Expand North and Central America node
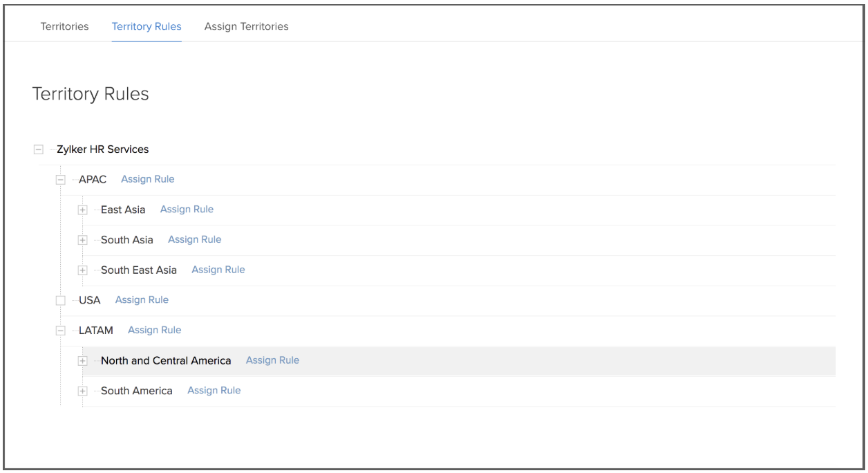The height and width of the screenshot is (473, 868). click(x=82, y=361)
